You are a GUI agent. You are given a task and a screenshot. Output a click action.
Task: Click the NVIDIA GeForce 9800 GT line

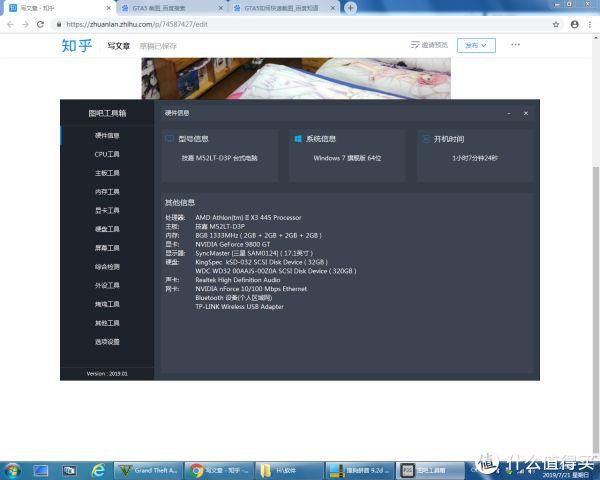click(x=233, y=244)
